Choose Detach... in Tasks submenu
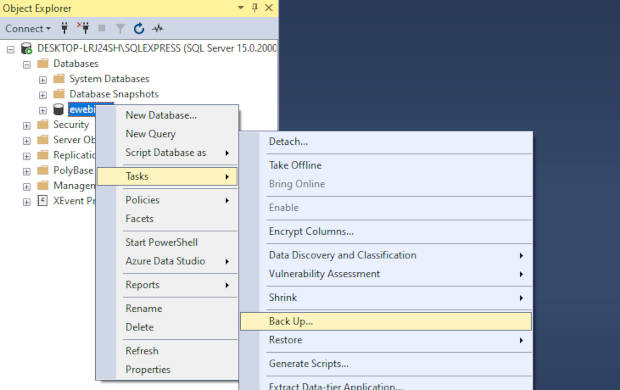 (386, 142)
